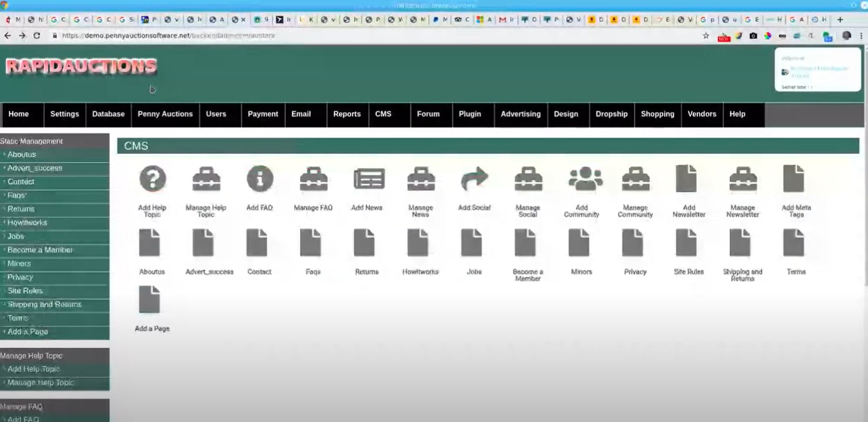Bookmark this page with the star icon

(x=706, y=35)
